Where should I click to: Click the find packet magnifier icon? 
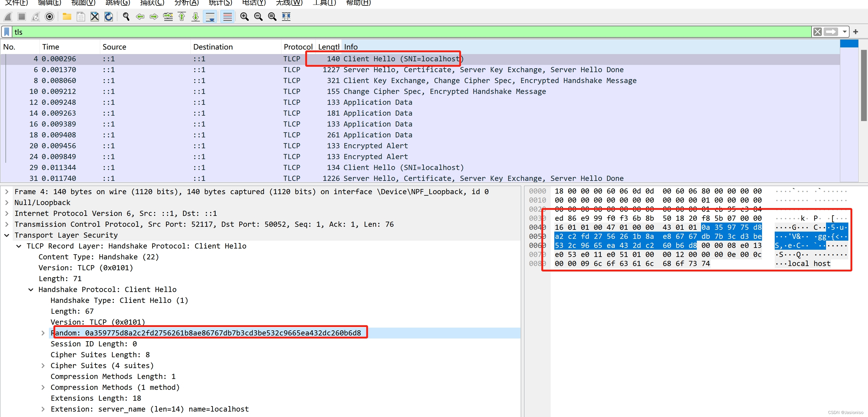tap(126, 17)
